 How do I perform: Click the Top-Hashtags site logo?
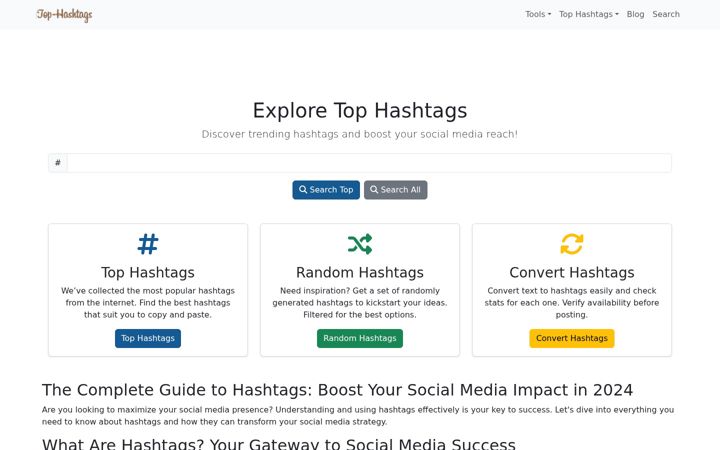pos(64,15)
